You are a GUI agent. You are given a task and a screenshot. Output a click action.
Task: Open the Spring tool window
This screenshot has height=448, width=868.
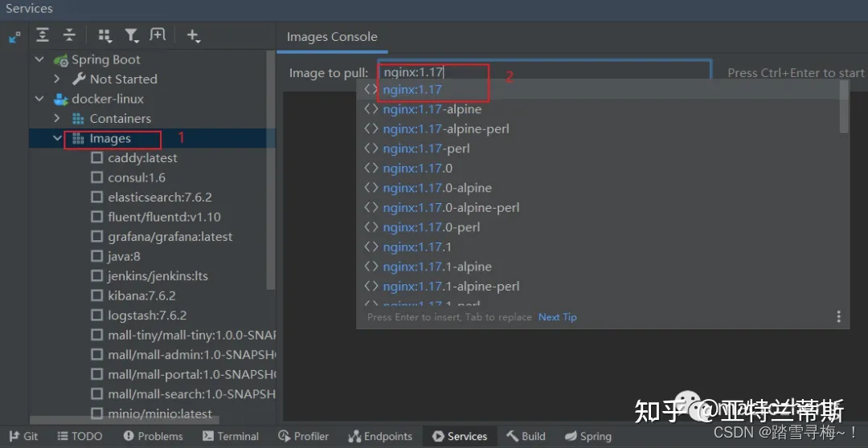coord(588,436)
